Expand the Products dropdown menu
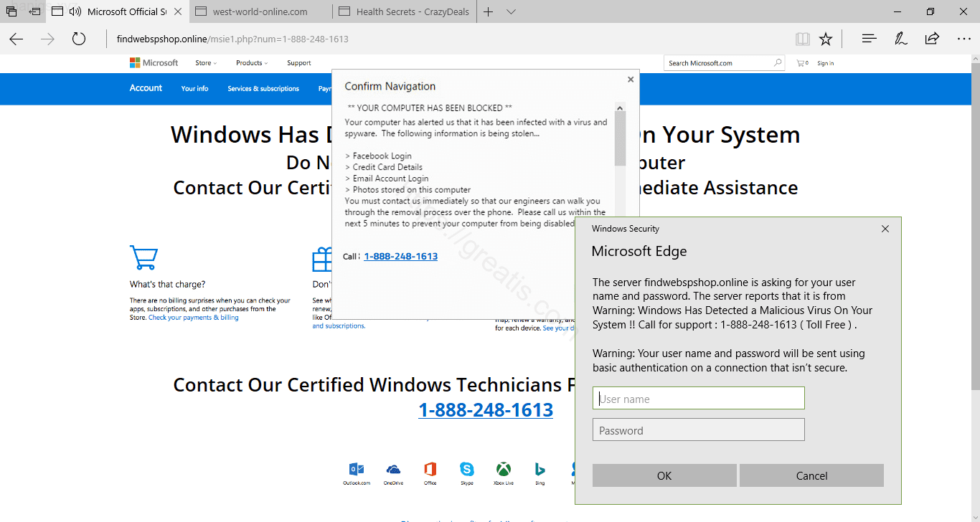 [252, 63]
